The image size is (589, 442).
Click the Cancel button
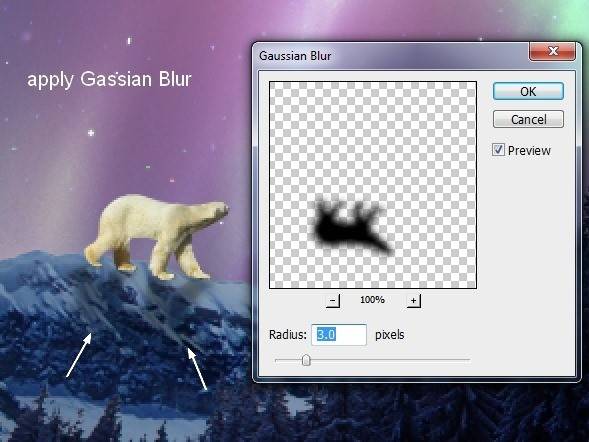tap(528, 119)
